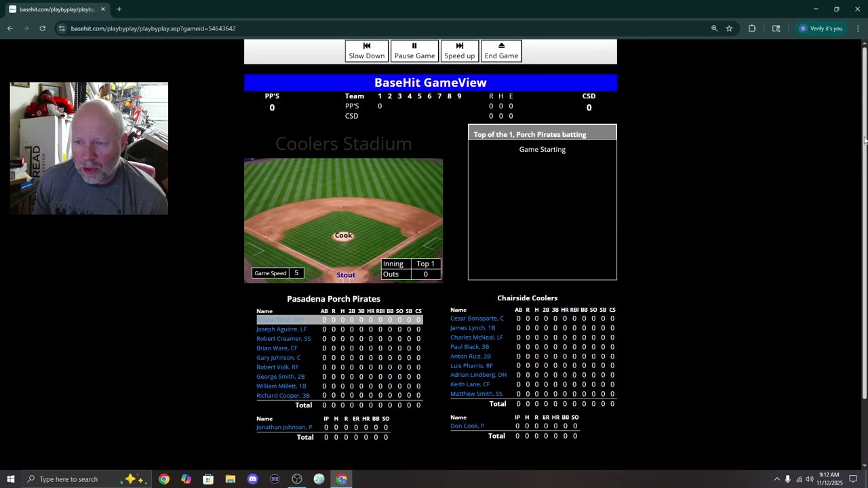Open the Extensions puzzle icon

(752, 28)
